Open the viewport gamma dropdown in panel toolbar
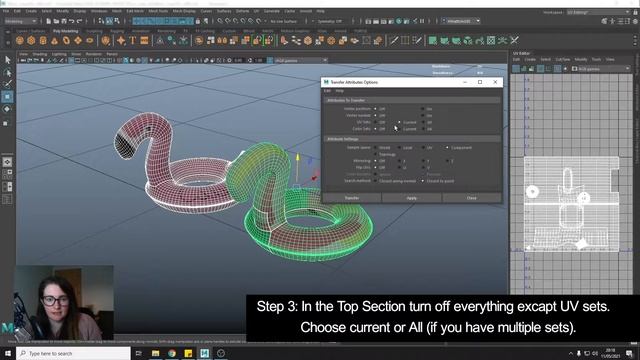 (300, 60)
